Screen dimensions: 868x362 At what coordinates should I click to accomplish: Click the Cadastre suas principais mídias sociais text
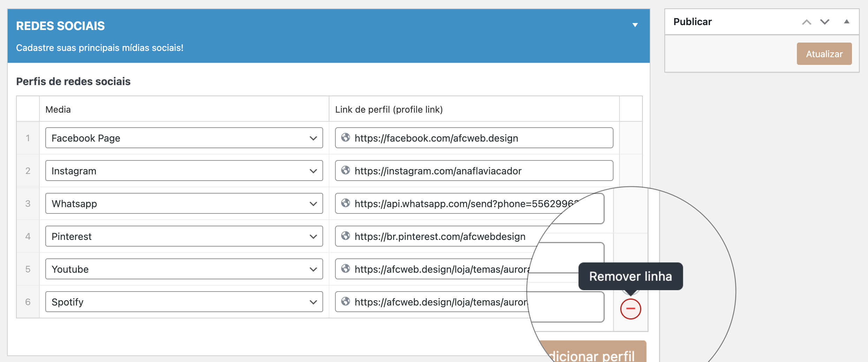click(100, 48)
